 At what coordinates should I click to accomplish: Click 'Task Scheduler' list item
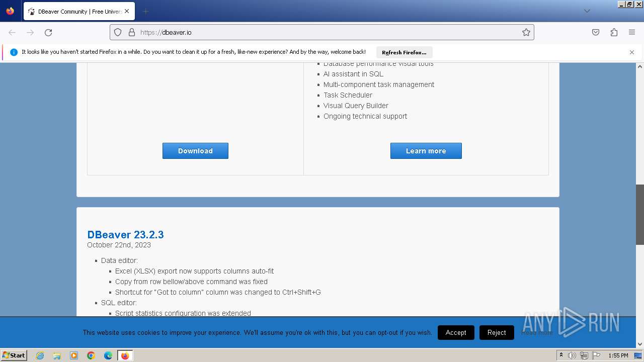click(348, 95)
